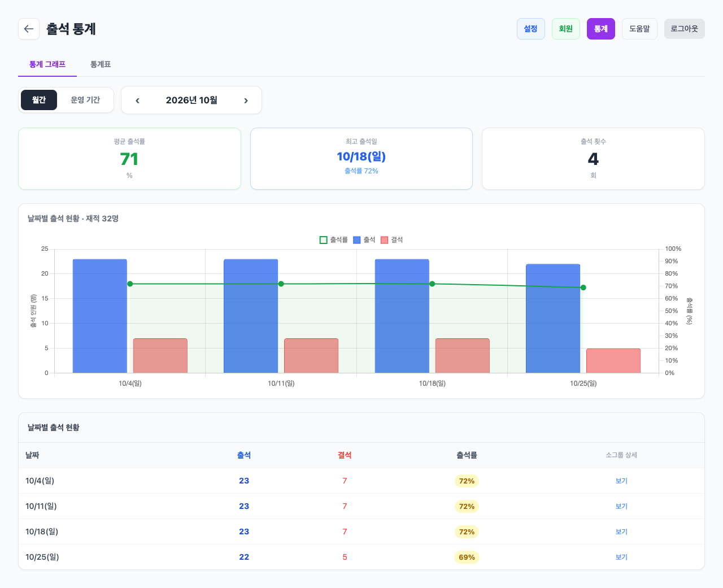723x588 pixels.
Task: Click the 출석률 column header in table
Action: [x=467, y=455]
